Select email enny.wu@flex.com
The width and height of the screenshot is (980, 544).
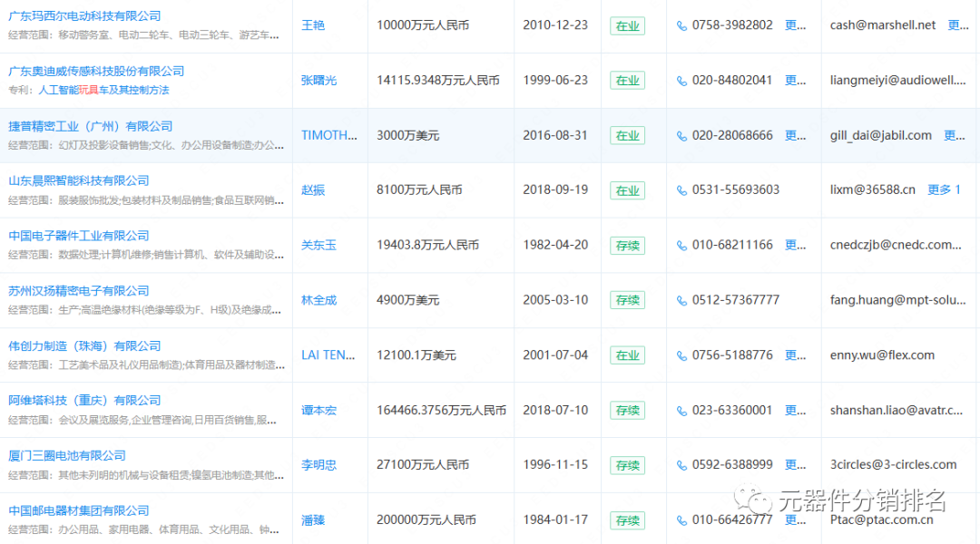coord(882,355)
